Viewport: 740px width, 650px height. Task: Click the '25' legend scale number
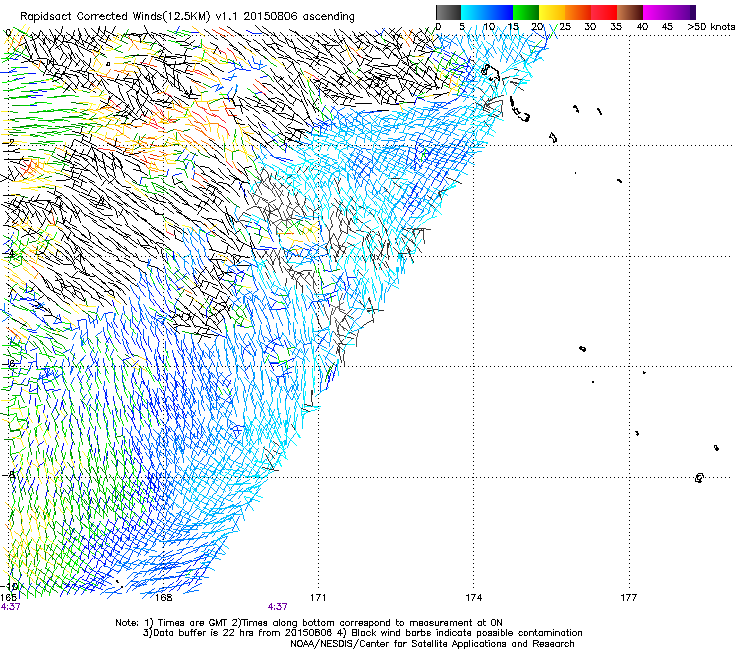coord(564,27)
